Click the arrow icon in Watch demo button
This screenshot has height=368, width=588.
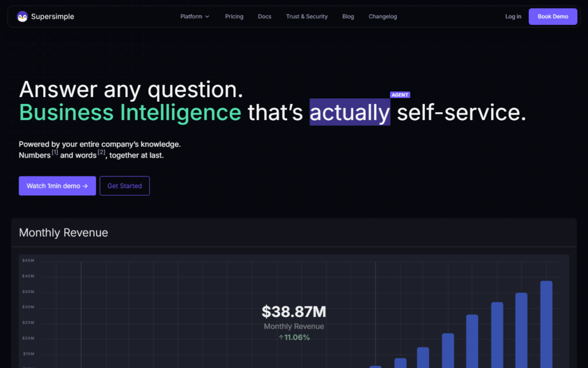point(85,186)
